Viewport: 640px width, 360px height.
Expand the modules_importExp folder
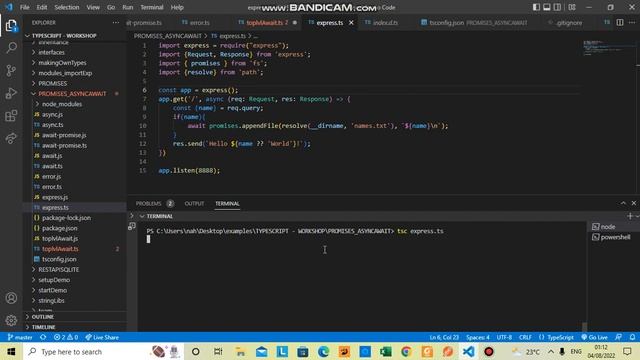[74, 73]
